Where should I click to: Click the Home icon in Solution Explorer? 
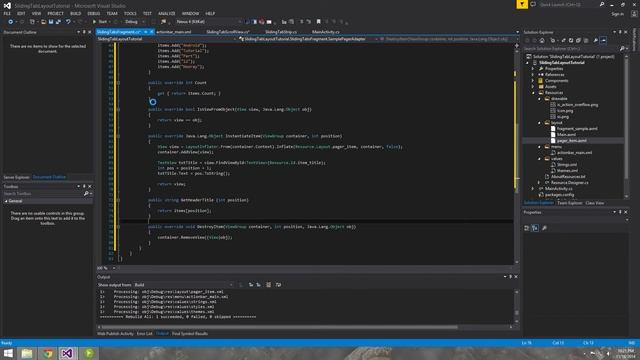tap(542, 40)
